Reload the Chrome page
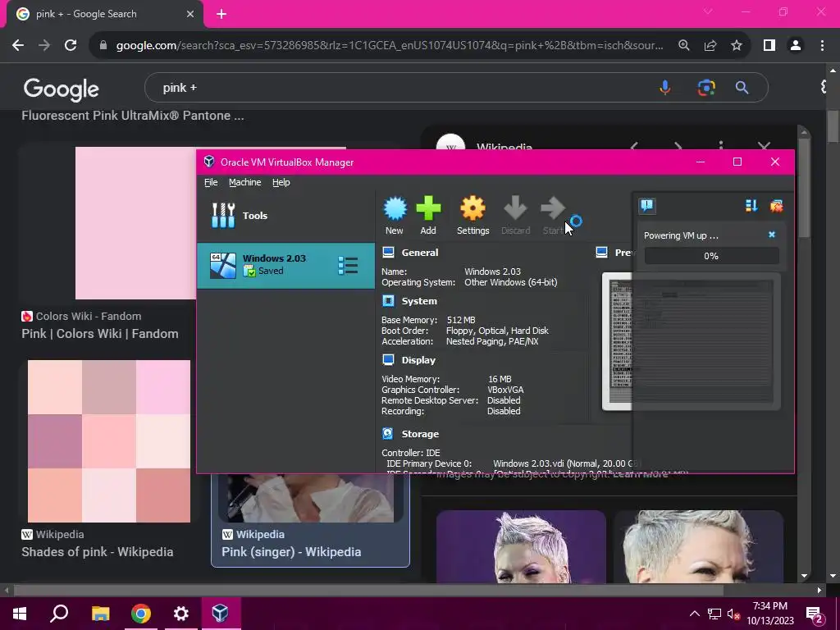 (x=71, y=46)
